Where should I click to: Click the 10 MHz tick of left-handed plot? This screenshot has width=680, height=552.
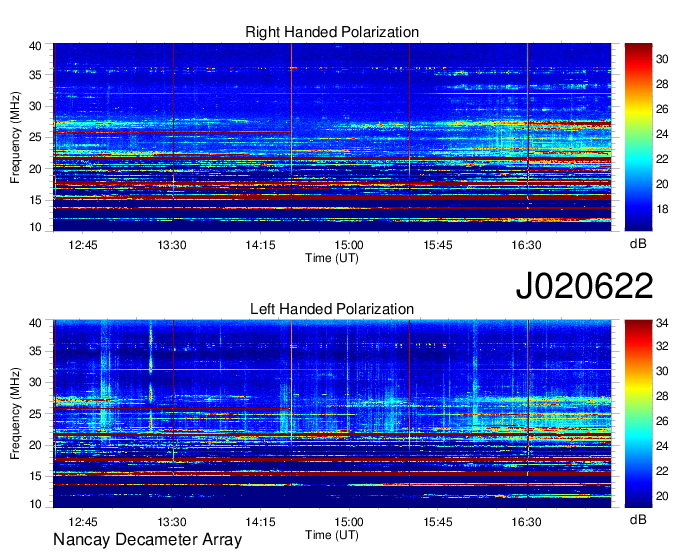[36, 504]
